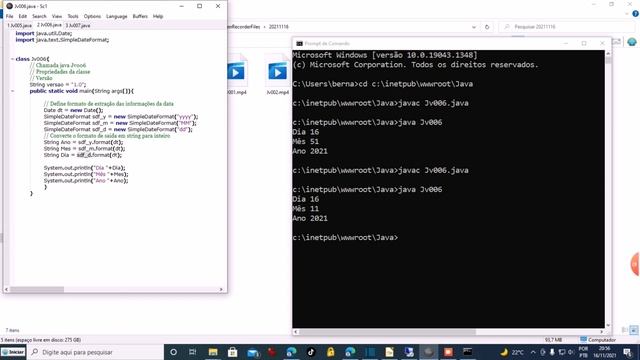Open the taskbar clock and date

[604, 352]
